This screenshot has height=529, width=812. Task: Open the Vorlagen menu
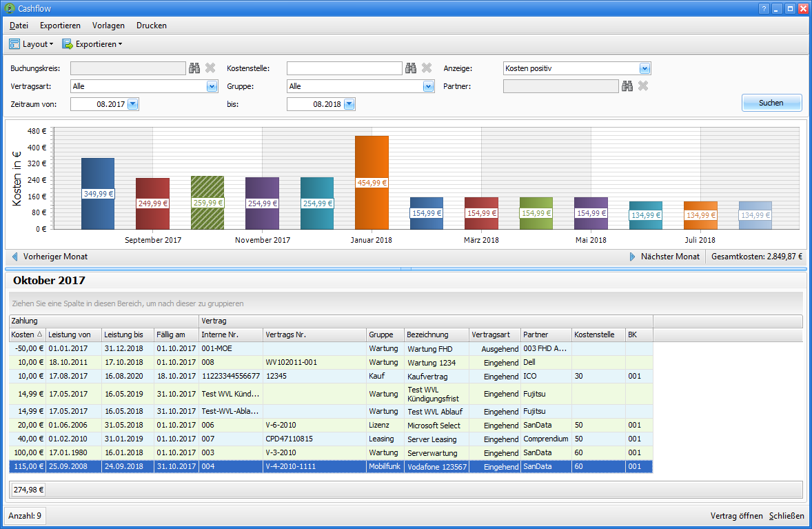pos(108,26)
